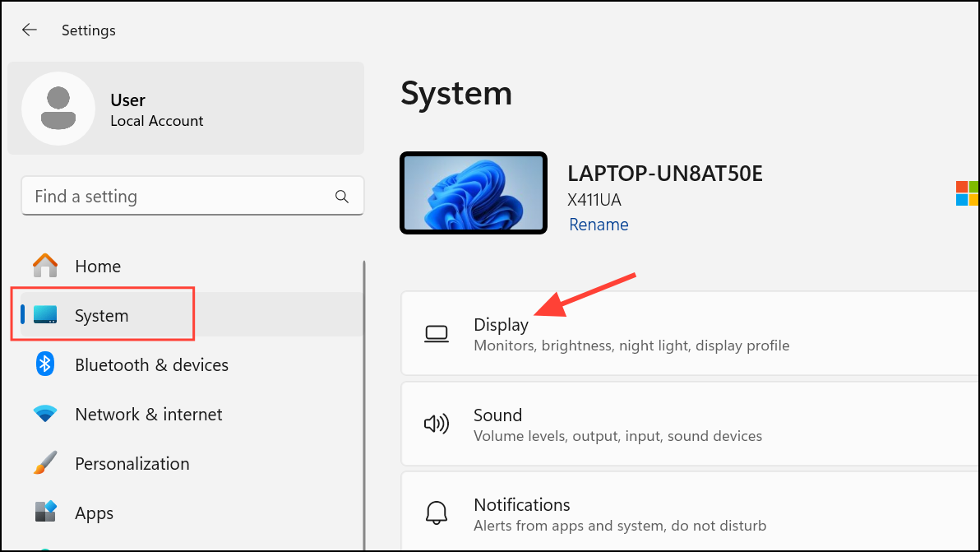Image resolution: width=980 pixels, height=552 pixels.
Task: Click the Rename link
Action: point(599,225)
